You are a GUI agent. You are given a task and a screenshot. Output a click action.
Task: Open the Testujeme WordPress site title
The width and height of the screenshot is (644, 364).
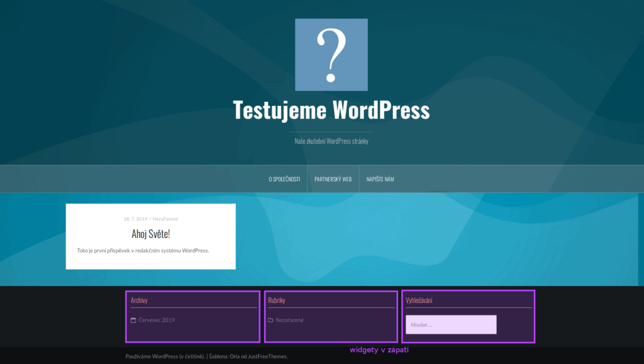[331, 110]
